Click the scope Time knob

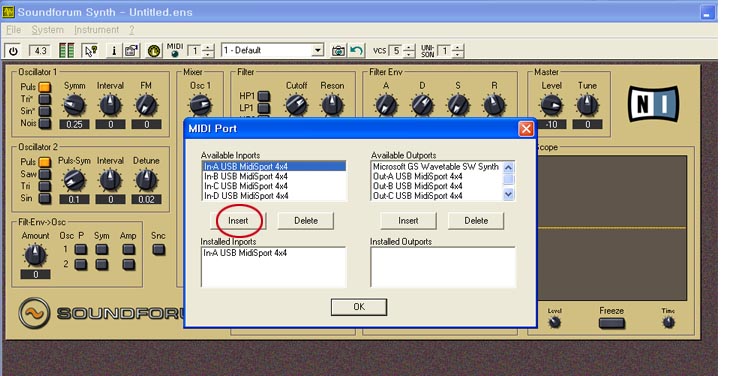(669, 322)
